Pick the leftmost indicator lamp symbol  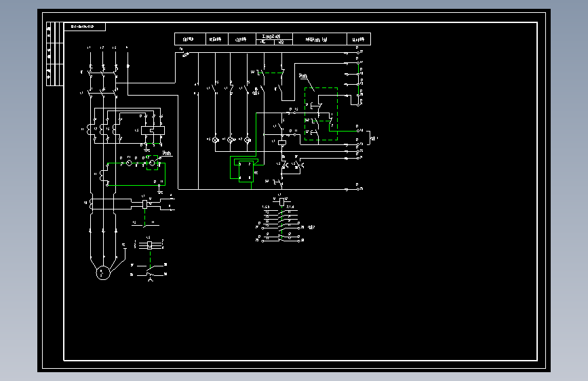pos(215,140)
